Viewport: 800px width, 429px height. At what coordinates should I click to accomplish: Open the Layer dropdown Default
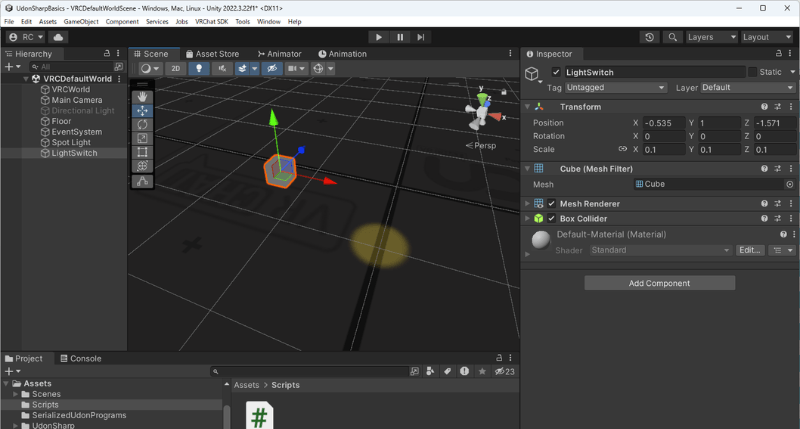click(x=748, y=88)
